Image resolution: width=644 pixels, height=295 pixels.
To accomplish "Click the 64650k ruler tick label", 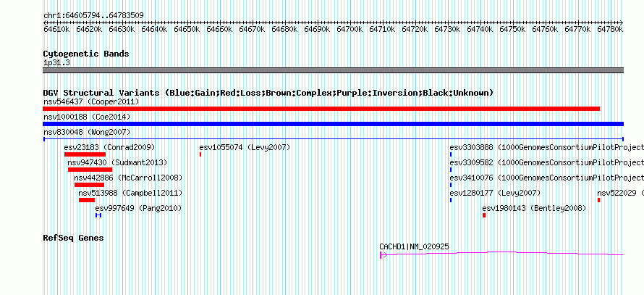I will tap(187, 29).
